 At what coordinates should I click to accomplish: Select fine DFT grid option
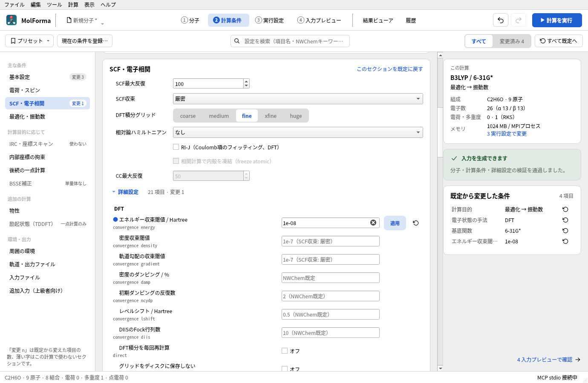(247, 116)
